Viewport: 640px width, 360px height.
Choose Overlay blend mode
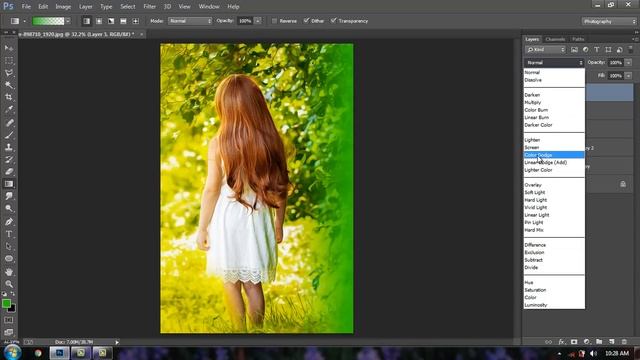coord(554,185)
